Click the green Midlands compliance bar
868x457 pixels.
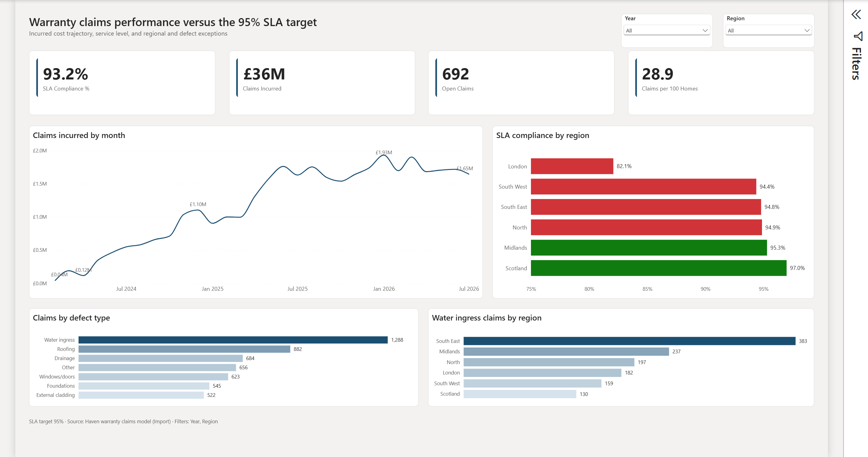[649, 248]
